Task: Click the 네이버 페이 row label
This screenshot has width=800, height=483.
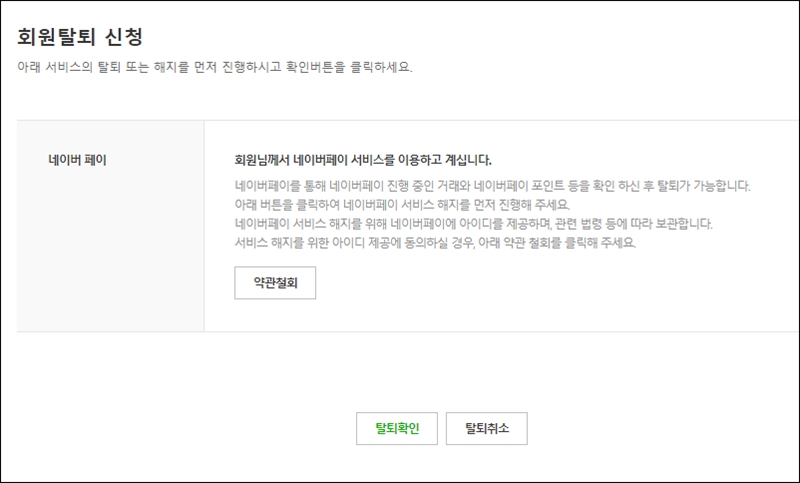Action: click(78, 160)
